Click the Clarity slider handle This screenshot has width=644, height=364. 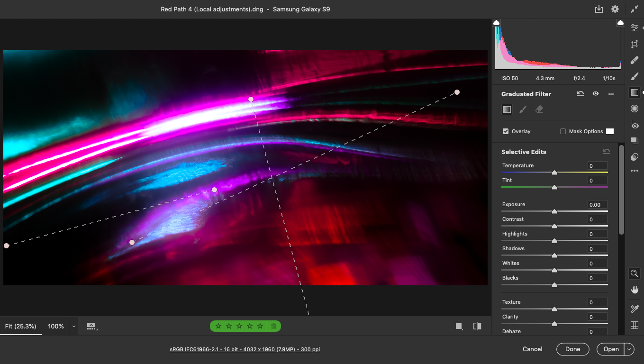click(554, 324)
